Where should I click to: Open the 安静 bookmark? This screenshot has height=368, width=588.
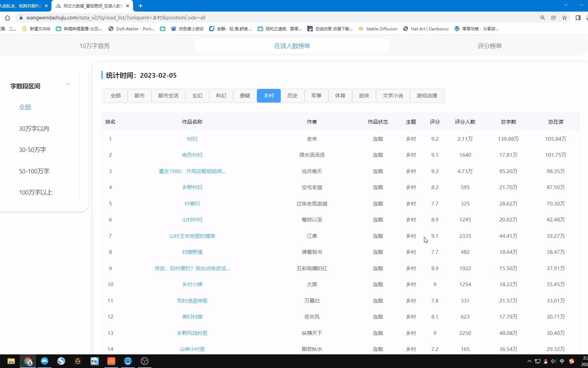[x=230, y=29]
